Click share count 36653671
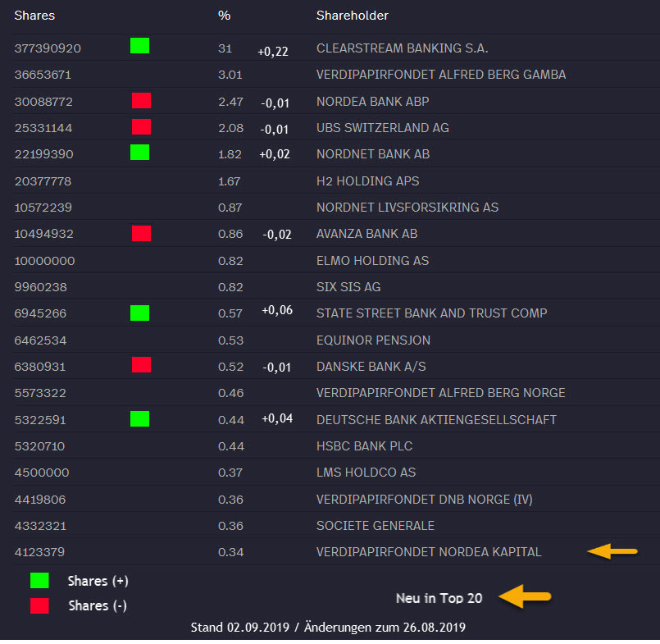Screen dimensions: 660x644 pyautogui.click(x=43, y=75)
